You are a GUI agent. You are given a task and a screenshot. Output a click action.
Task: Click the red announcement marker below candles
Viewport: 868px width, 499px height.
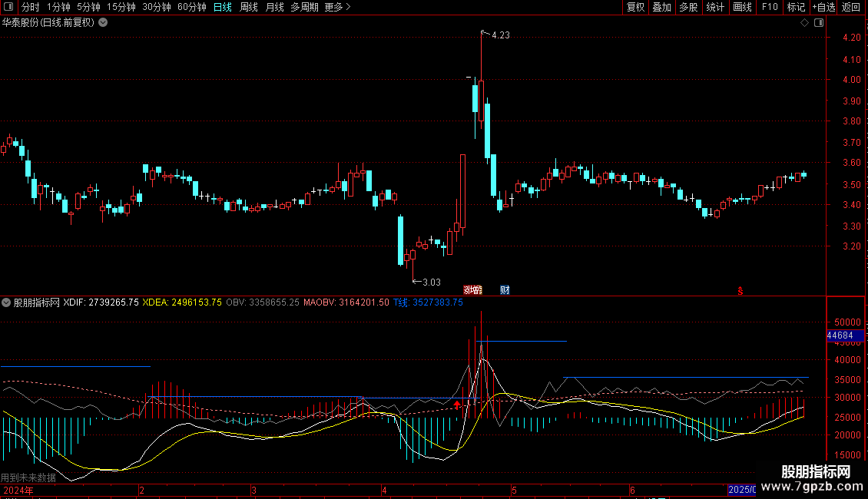coord(472,290)
